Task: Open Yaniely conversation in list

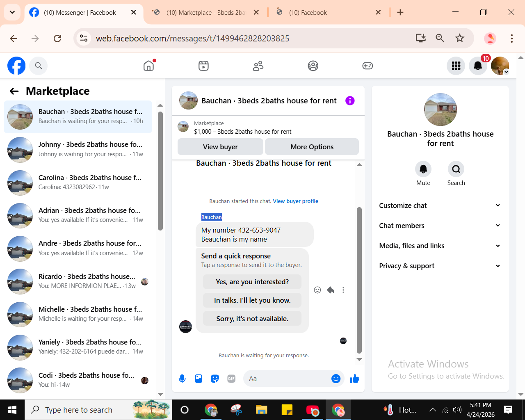Action: click(x=78, y=347)
